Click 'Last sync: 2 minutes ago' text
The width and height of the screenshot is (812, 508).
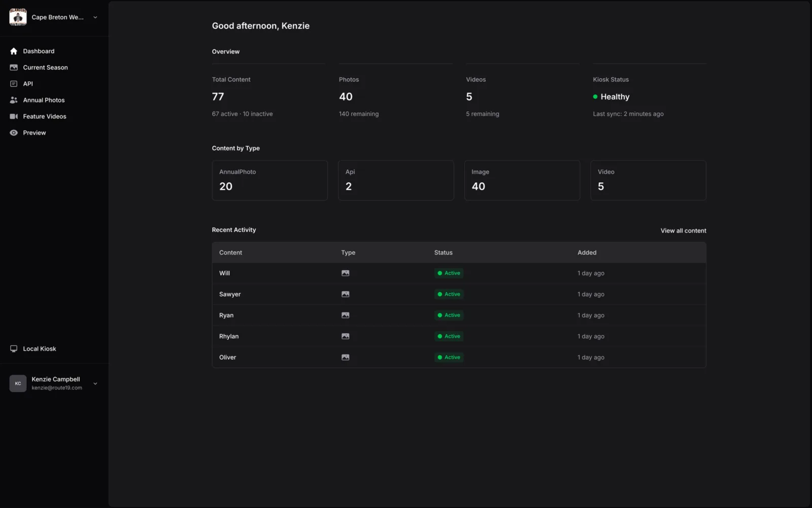coord(628,114)
